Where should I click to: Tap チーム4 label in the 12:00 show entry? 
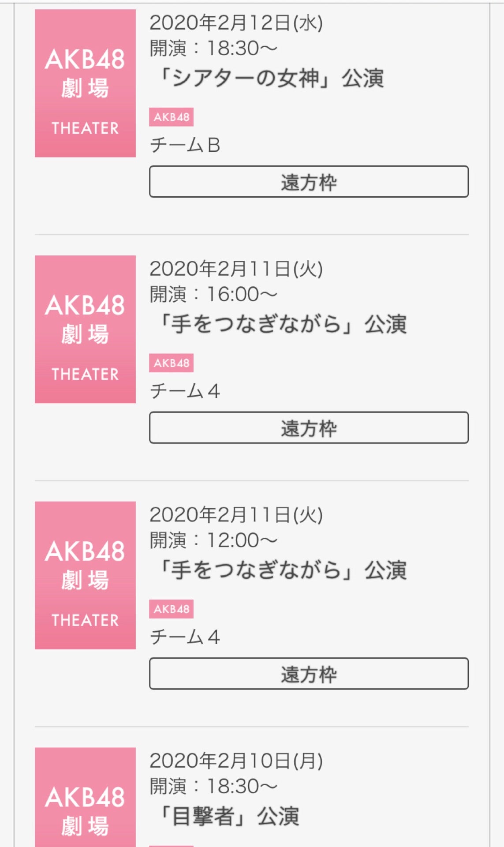click(185, 637)
